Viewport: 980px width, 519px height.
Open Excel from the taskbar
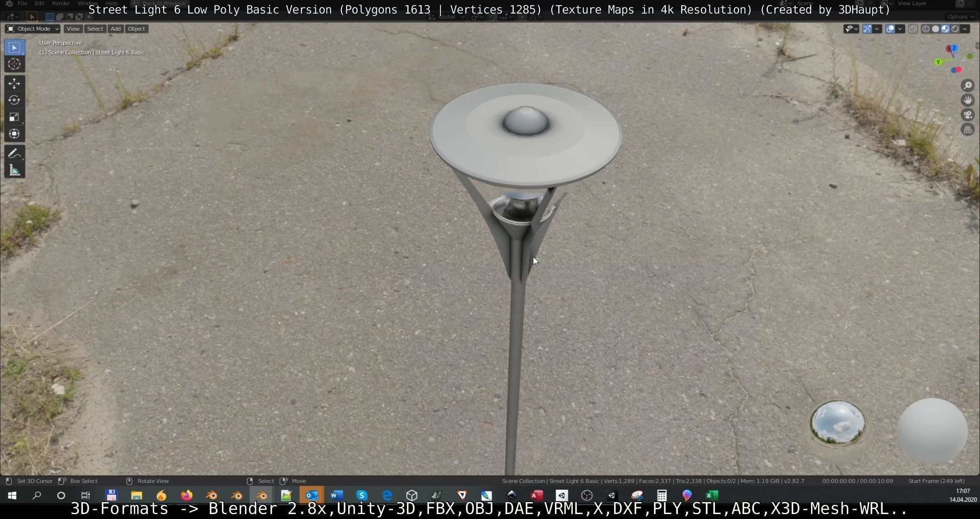point(712,495)
